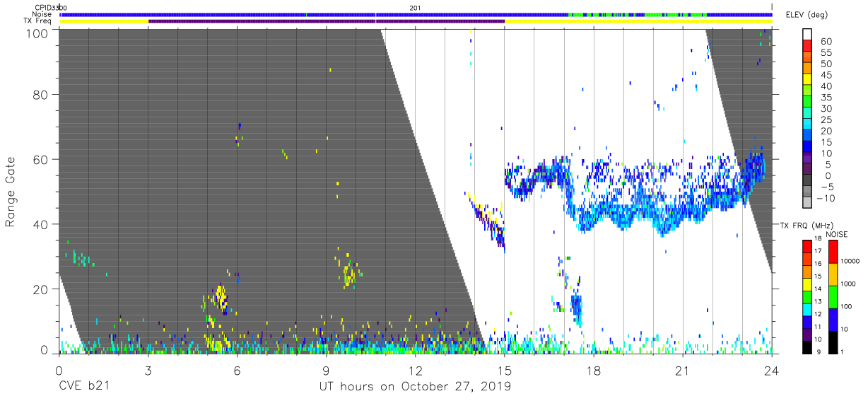Click the '21' tick label on the UT hours axis
The height and width of the screenshot is (401, 868).
pyautogui.click(x=682, y=370)
